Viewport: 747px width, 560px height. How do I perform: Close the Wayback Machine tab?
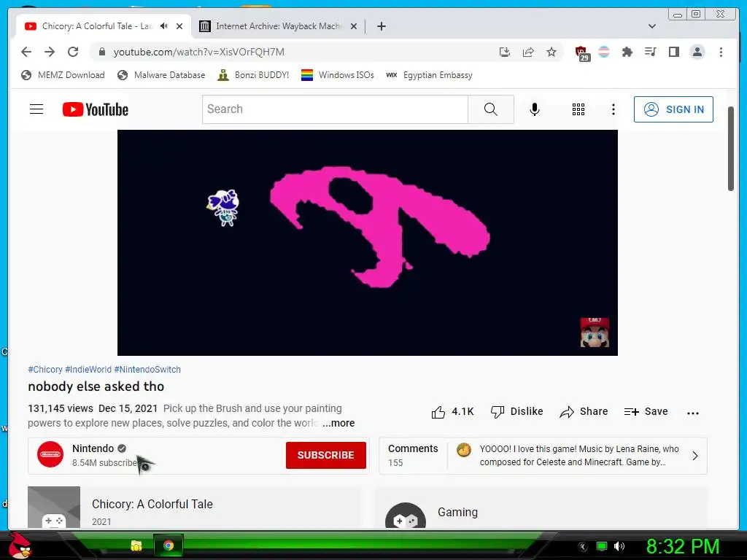pos(354,26)
